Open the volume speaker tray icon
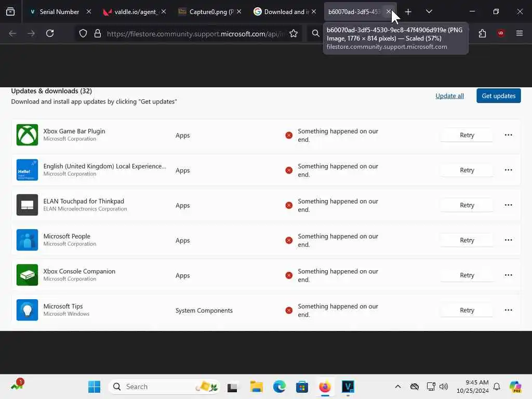The height and width of the screenshot is (399, 532). (444, 387)
